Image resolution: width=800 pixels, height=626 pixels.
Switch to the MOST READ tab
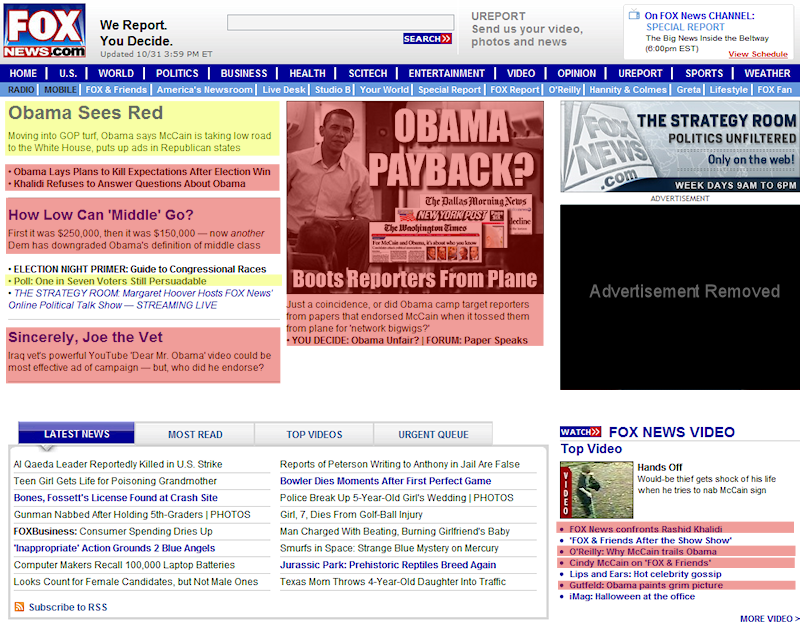[195, 434]
